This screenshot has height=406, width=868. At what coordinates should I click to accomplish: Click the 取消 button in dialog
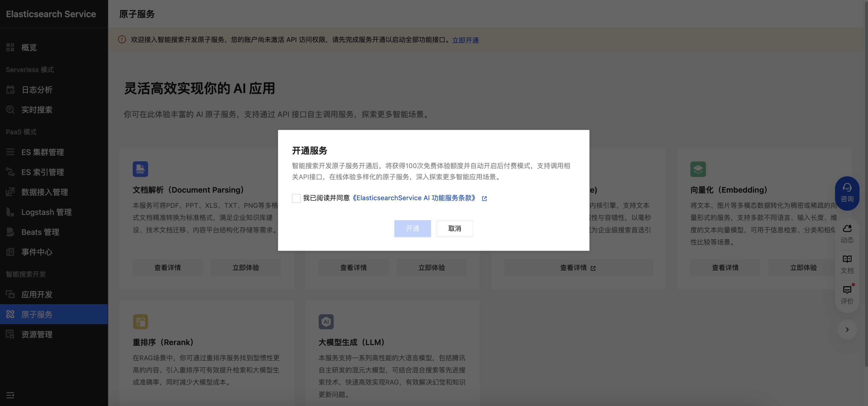tap(454, 229)
